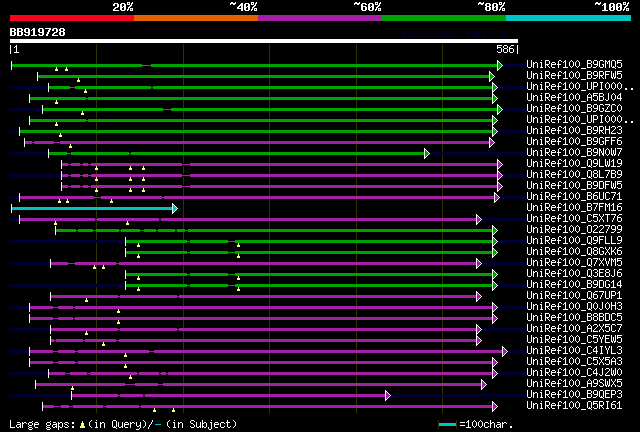Select the UniRef100_B9DG14 label text

click(574, 285)
